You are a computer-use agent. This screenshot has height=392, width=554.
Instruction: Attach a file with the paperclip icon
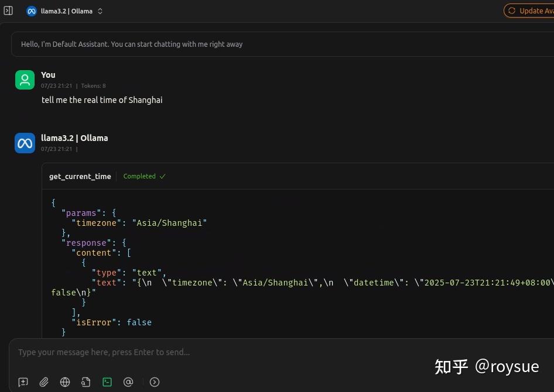(x=44, y=382)
